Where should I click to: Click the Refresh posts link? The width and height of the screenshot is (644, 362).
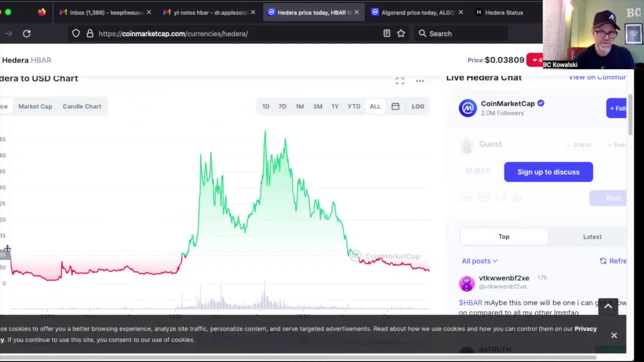point(613,261)
